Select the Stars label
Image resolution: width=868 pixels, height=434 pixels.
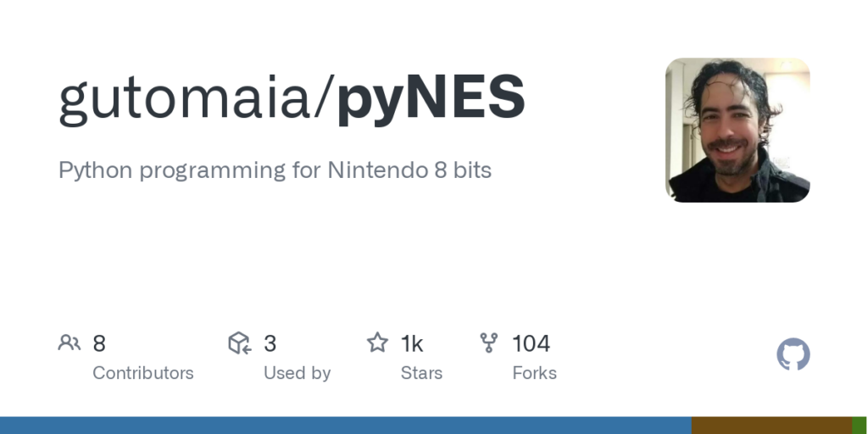coord(421,373)
